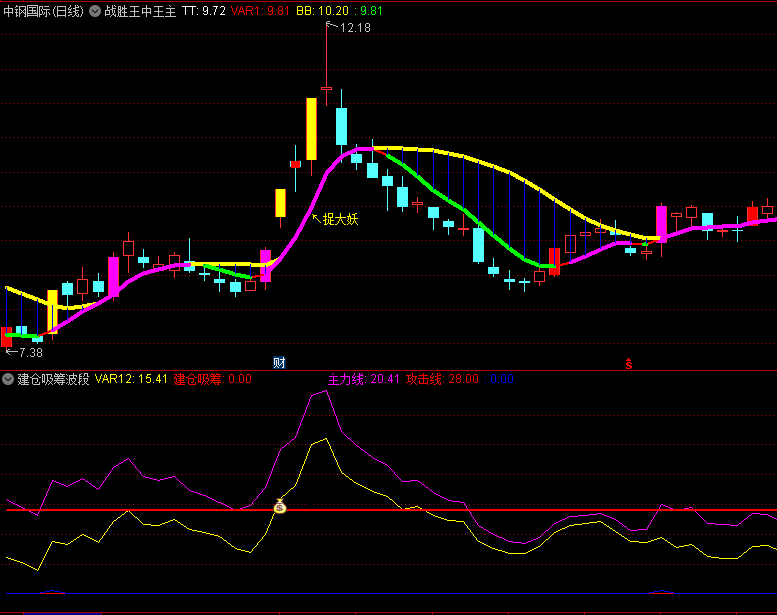Click the 攻击线: 28.00 value
The height and width of the screenshot is (615, 777).
443,379
